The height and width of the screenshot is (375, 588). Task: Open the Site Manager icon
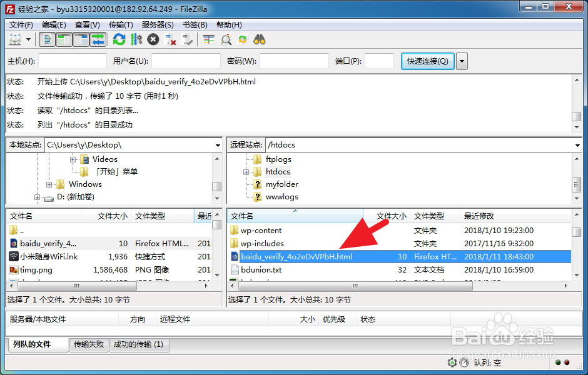pos(15,39)
